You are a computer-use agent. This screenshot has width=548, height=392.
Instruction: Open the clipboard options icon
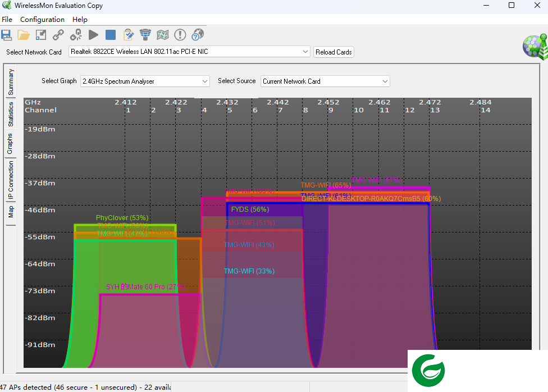tap(128, 35)
